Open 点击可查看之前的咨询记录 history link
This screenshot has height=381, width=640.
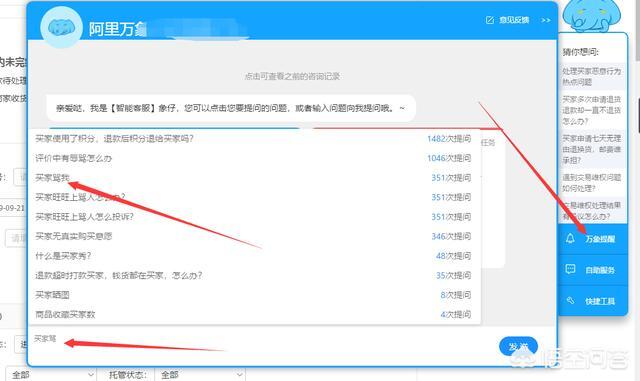[292, 76]
